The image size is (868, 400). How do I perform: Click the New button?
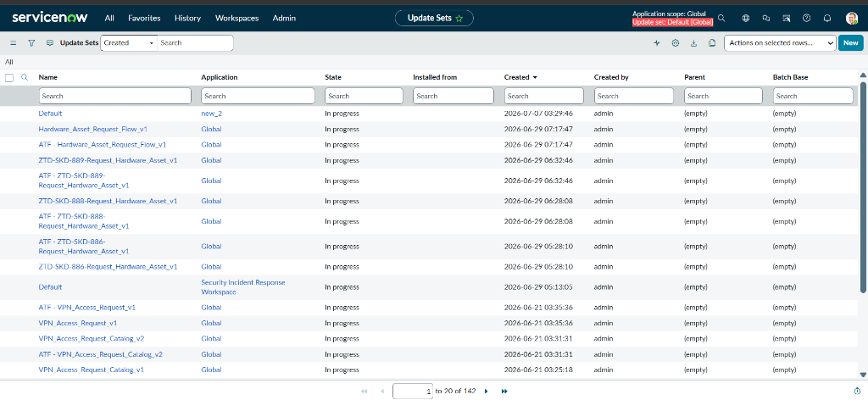click(851, 43)
